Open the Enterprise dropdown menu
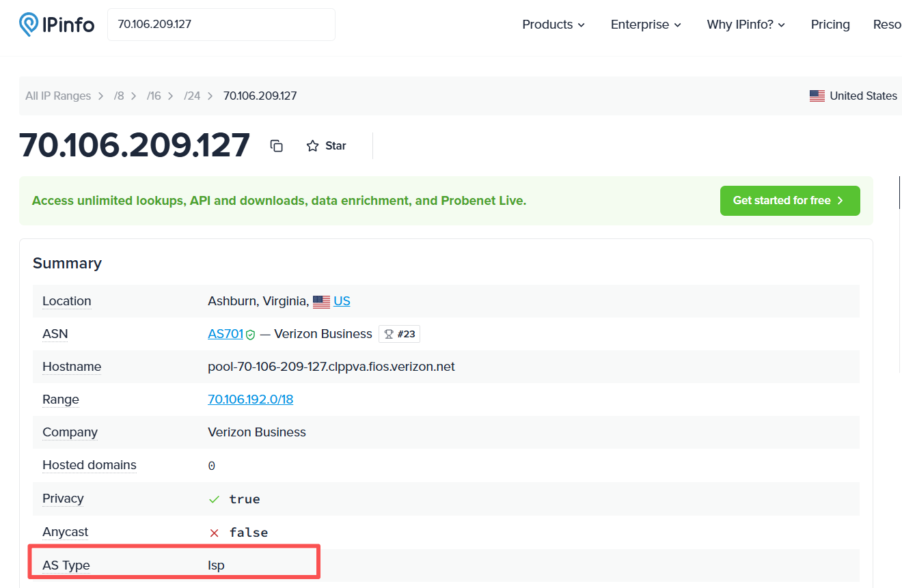 coord(646,25)
